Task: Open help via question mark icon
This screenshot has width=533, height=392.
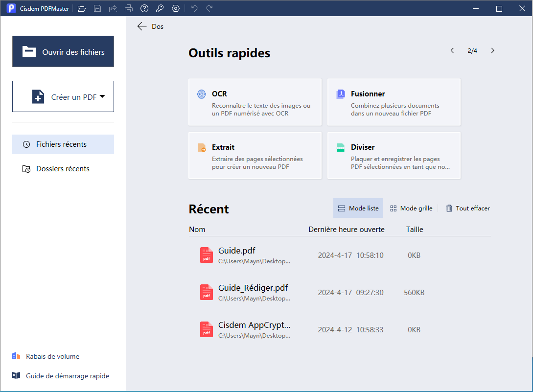Action: click(144, 8)
